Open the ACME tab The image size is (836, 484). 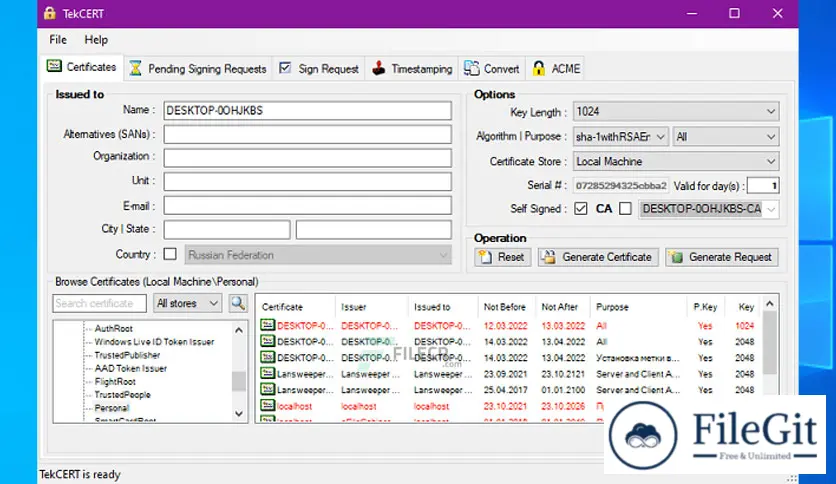tap(556, 69)
